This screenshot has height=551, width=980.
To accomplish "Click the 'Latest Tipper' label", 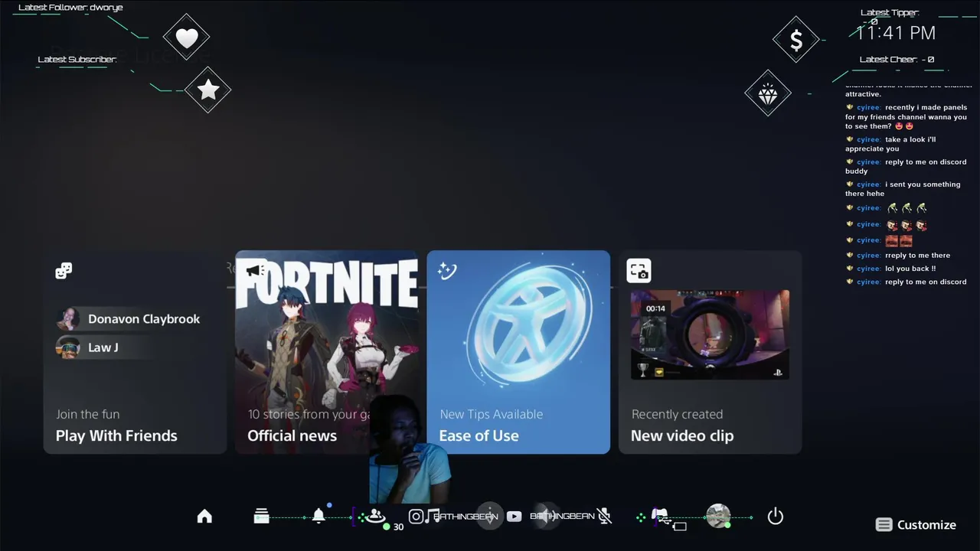I will pos(890,13).
